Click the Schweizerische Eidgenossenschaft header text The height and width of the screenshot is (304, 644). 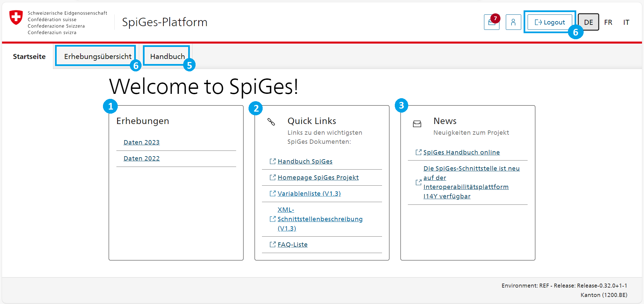[x=67, y=13]
